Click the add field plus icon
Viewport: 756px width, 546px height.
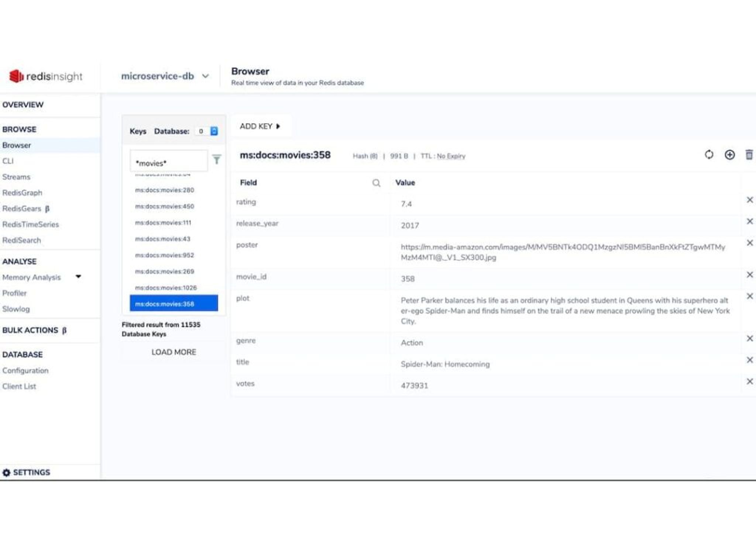click(x=729, y=155)
